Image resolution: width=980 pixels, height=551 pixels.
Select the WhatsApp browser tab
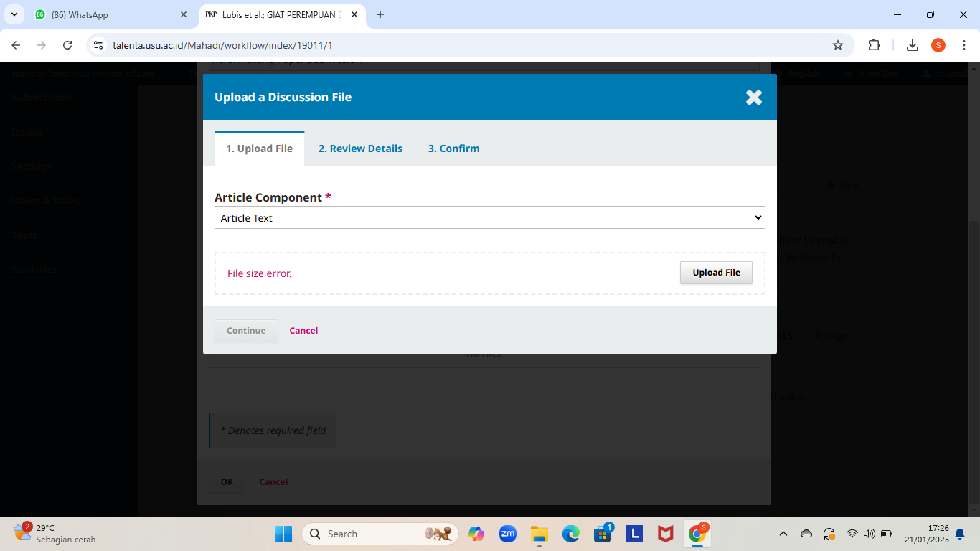pyautogui.click(x=112, y=14)
